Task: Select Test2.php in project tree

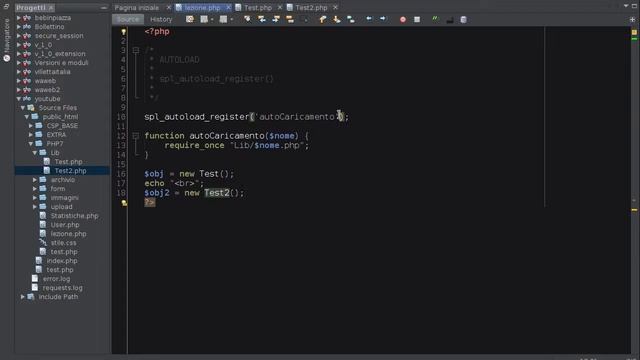Action: [70, 171]
